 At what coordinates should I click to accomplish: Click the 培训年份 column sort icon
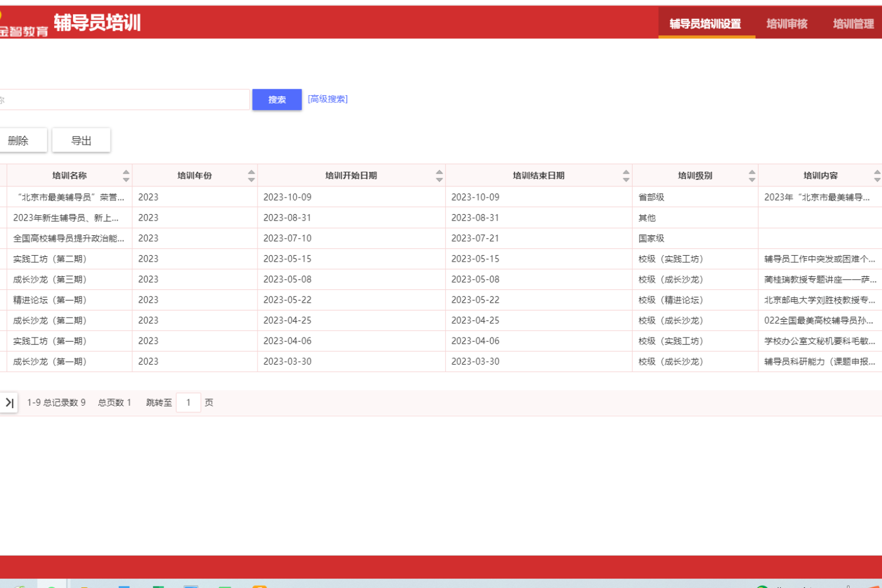251,176
